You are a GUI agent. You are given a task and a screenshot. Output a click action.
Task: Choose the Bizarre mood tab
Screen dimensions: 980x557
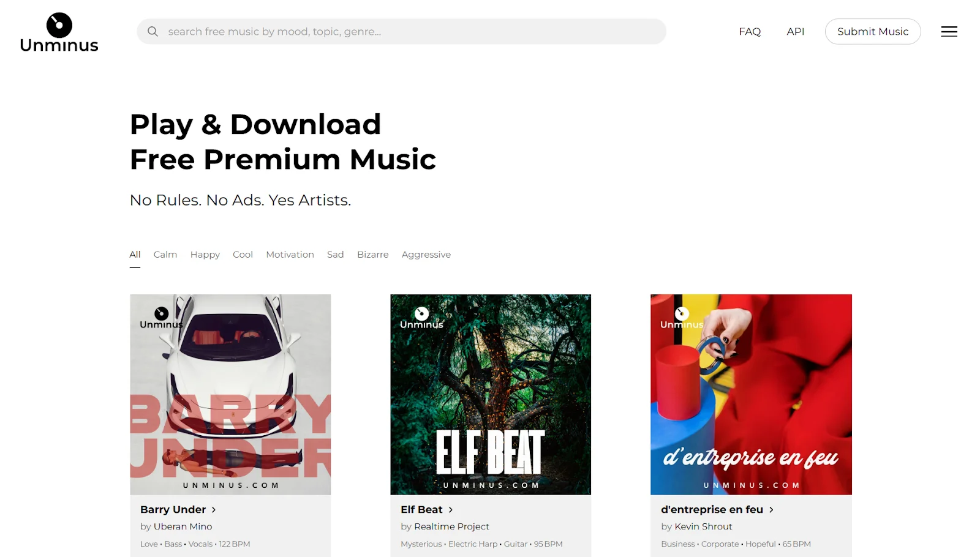coord(372,254)
